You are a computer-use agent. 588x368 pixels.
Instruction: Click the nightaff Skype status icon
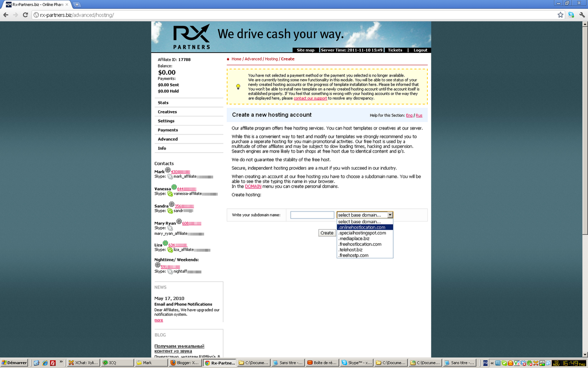click(170, 272)
